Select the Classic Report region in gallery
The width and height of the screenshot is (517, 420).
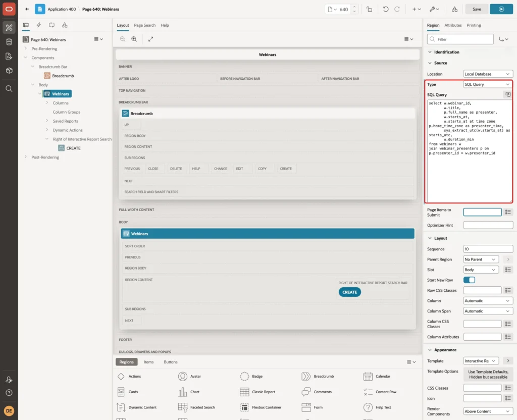tap(257, 392)
